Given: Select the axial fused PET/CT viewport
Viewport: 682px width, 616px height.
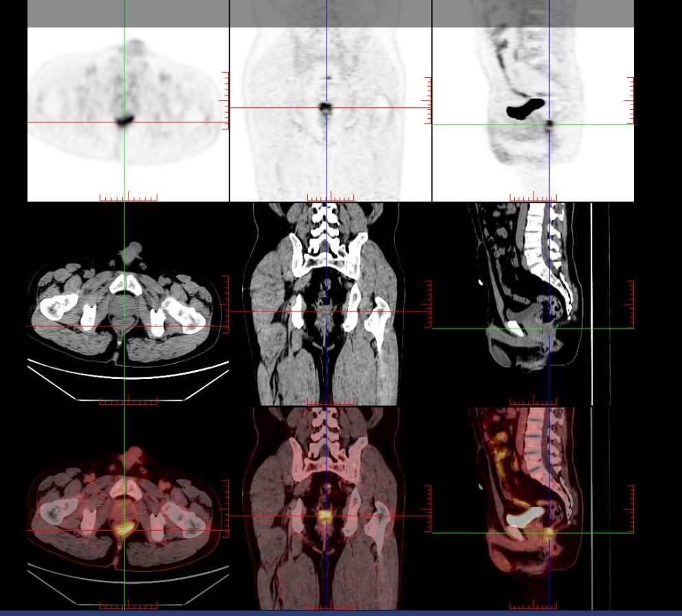Looking at the screenshot, I should coord(129,508).
